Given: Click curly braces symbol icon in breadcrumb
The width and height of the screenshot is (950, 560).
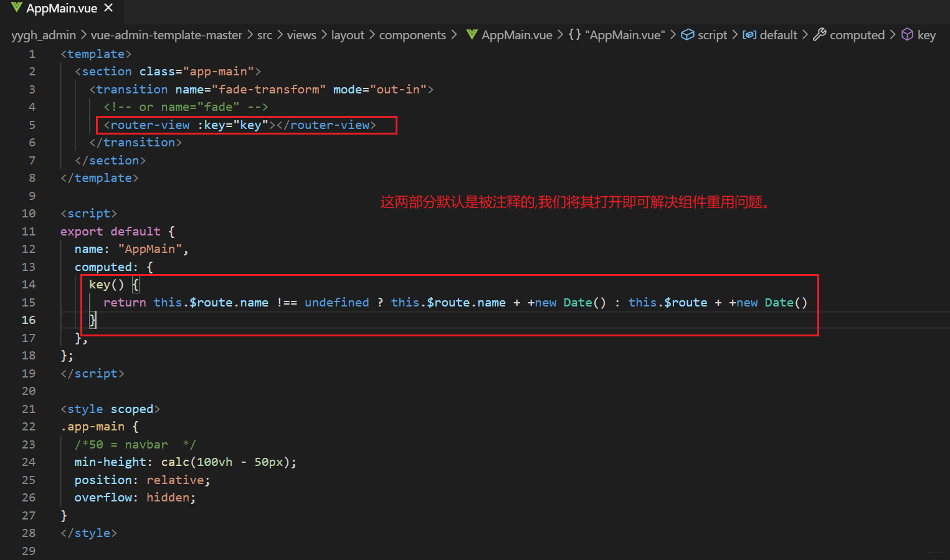Looking at the screenshot, I should (574, 35).
